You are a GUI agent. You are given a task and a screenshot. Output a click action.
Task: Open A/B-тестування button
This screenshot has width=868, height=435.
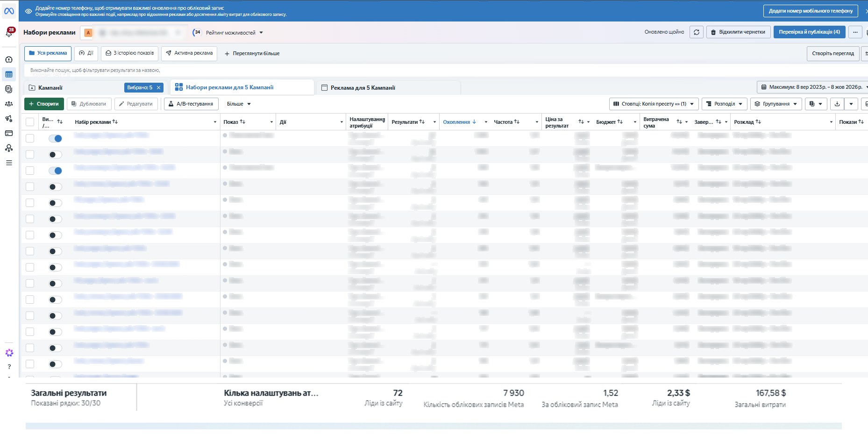(191, 104)
